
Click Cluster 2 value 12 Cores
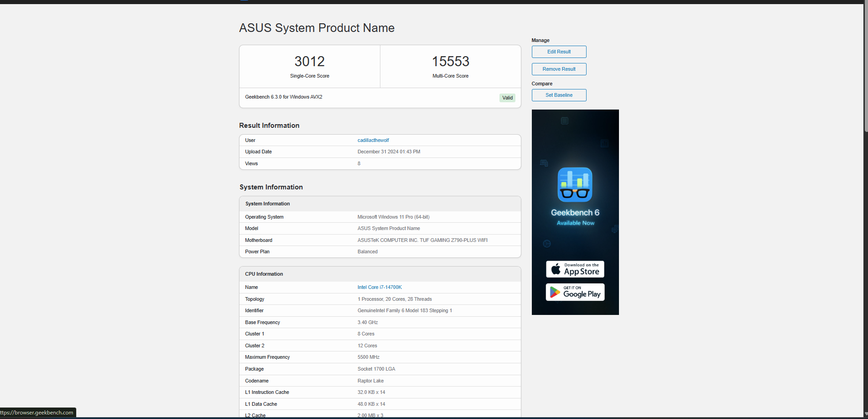pyautogui.click(x=367, y=346)
